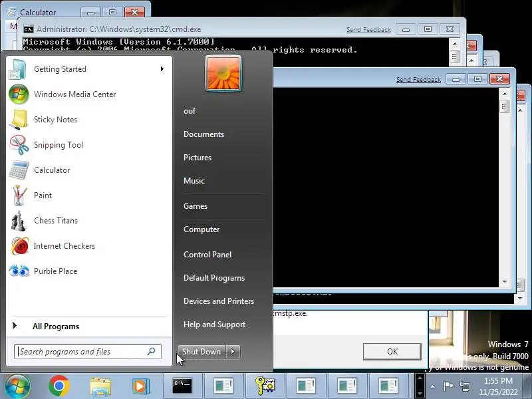This screenshot has height=399, width=532.
Task: Launch Windows Media Player taskbar icon
Action: pyautogui.click(x=140, y=386)
